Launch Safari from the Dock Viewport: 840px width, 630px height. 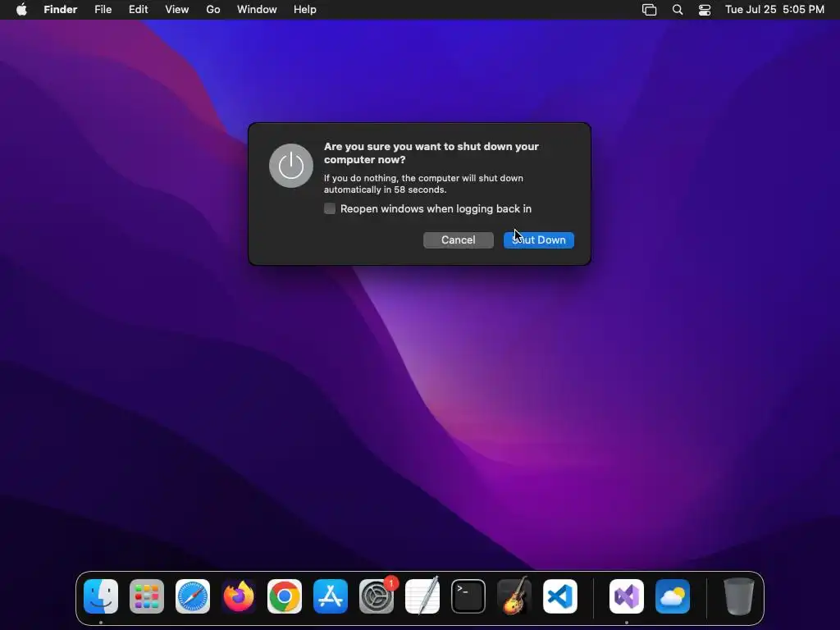193,596
